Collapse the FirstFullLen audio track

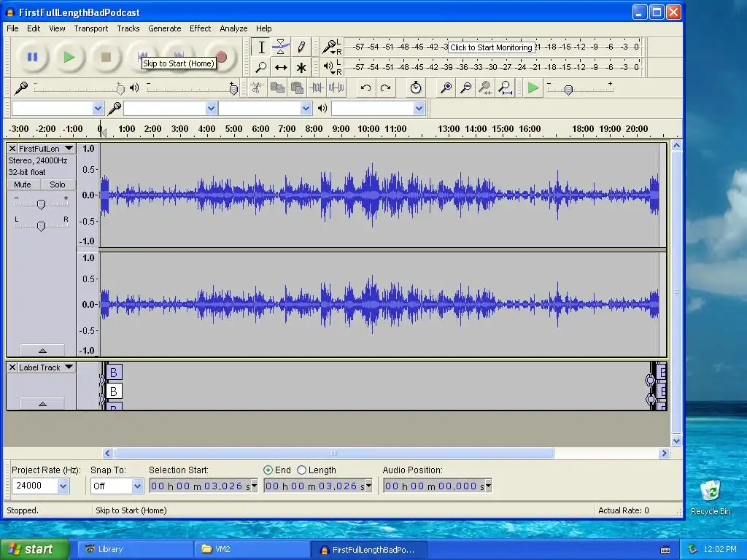(42, 351)
